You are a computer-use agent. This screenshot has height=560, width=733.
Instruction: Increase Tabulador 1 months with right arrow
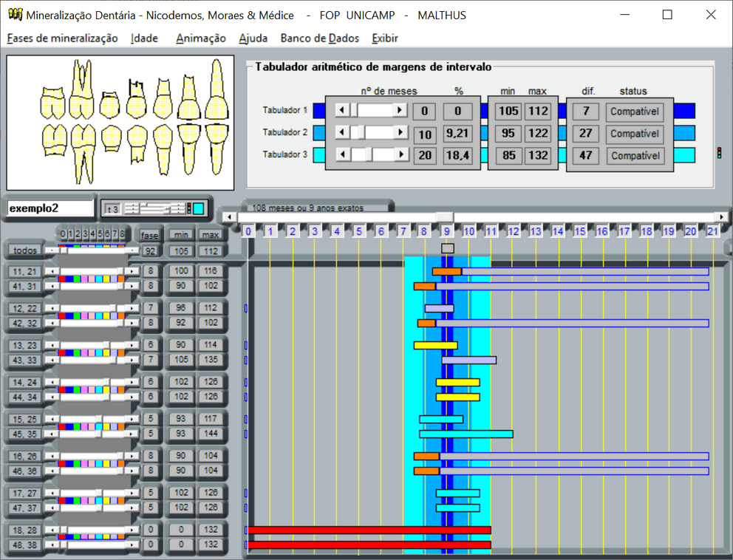400,110
